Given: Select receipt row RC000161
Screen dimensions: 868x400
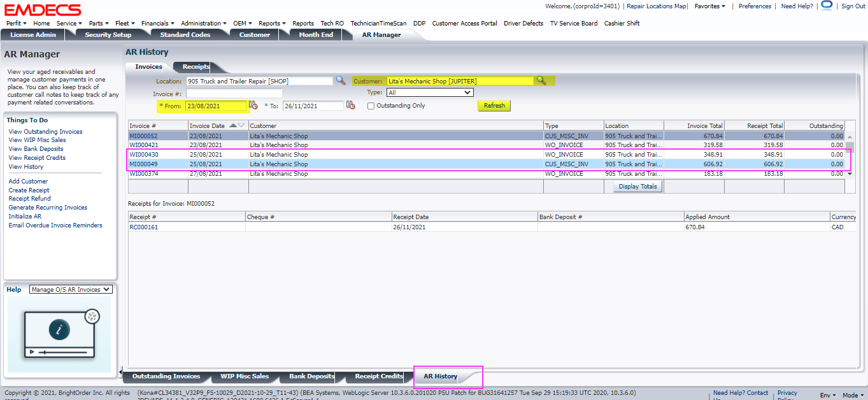Looking at the screenshot, I should (x=492, y=227).
